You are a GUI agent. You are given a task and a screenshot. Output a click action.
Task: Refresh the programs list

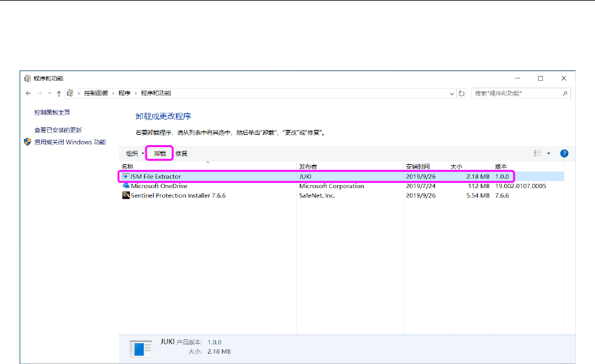coord(461,93)
